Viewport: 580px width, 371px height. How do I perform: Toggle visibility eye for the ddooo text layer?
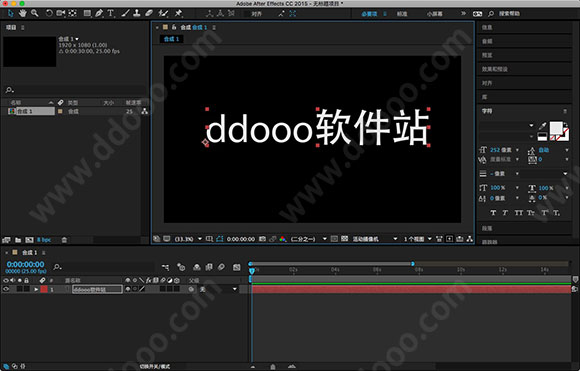(x=6, y=289)
